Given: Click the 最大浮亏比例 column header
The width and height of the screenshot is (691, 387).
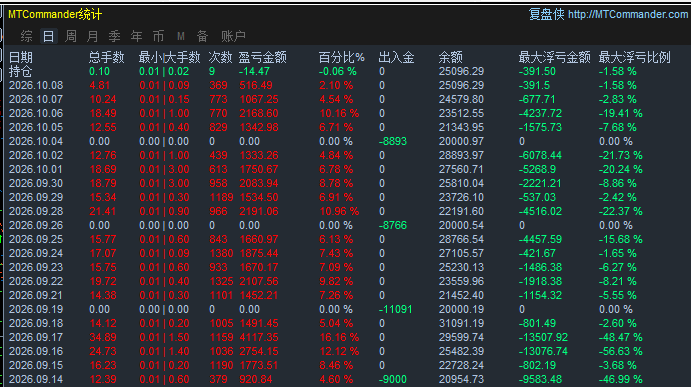Looking at the screenshot, I should [635, 57].
